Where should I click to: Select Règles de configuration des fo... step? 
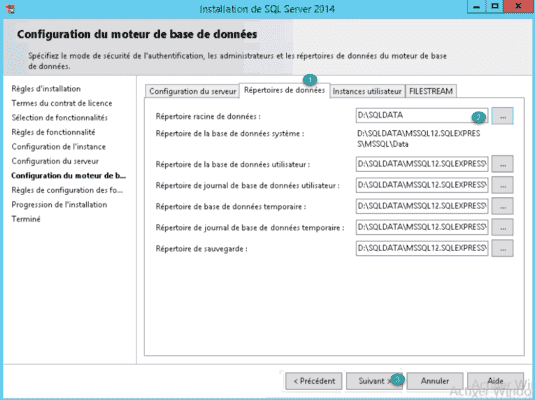pyautogui.click(x=67, y=190)
